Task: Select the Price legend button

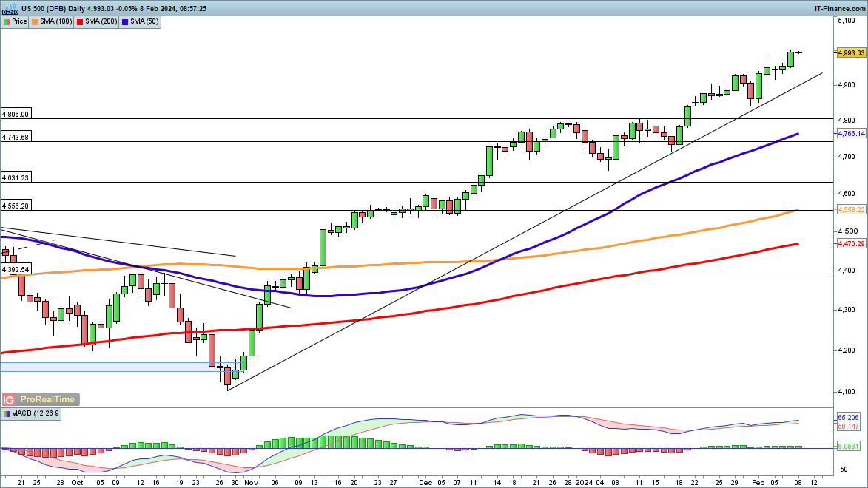Action: 15,21
